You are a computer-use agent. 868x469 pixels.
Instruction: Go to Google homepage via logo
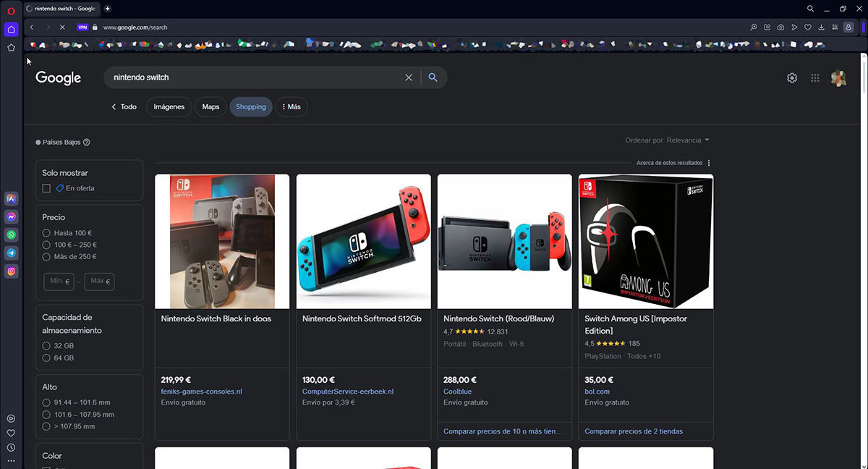tap(59, 78)
